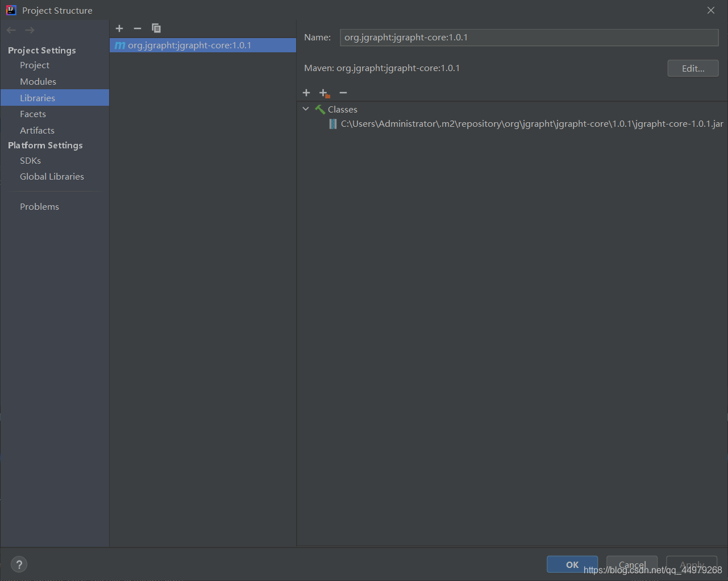
Task: Open help using the question mark icon
Action: coord(19,564)
